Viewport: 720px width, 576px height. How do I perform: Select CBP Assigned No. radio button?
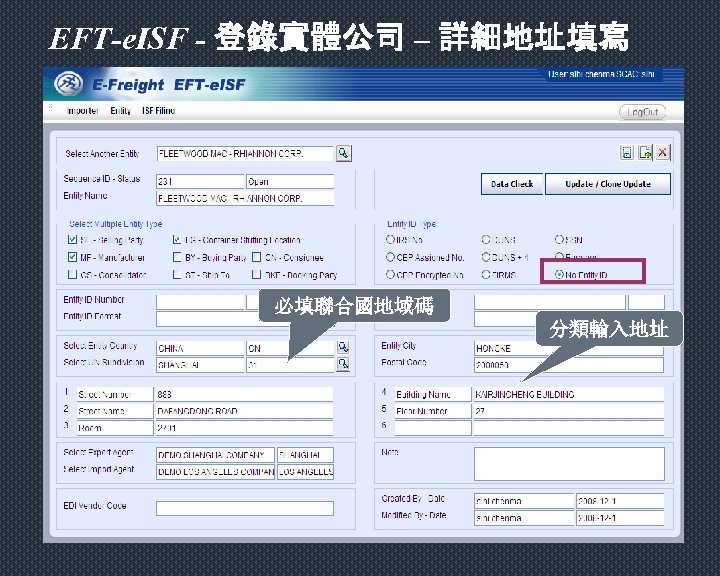pyautogui.click(x=390, y=257)
